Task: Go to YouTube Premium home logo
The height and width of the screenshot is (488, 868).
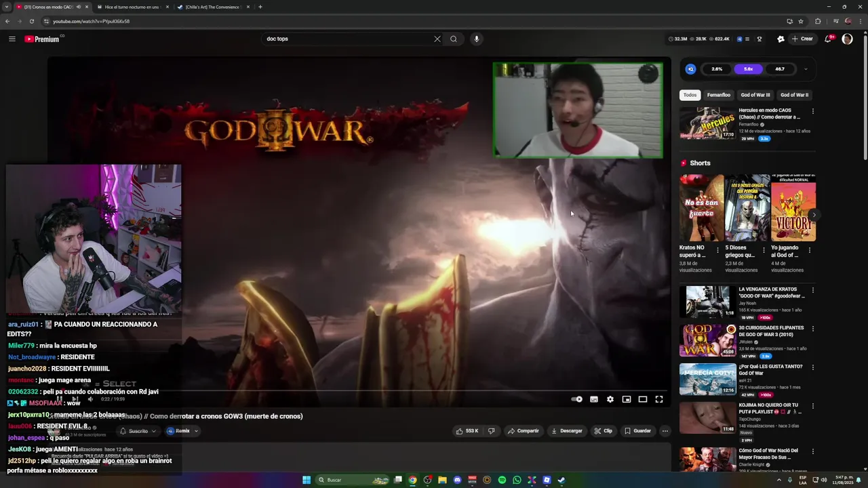Action: (42, 39)
